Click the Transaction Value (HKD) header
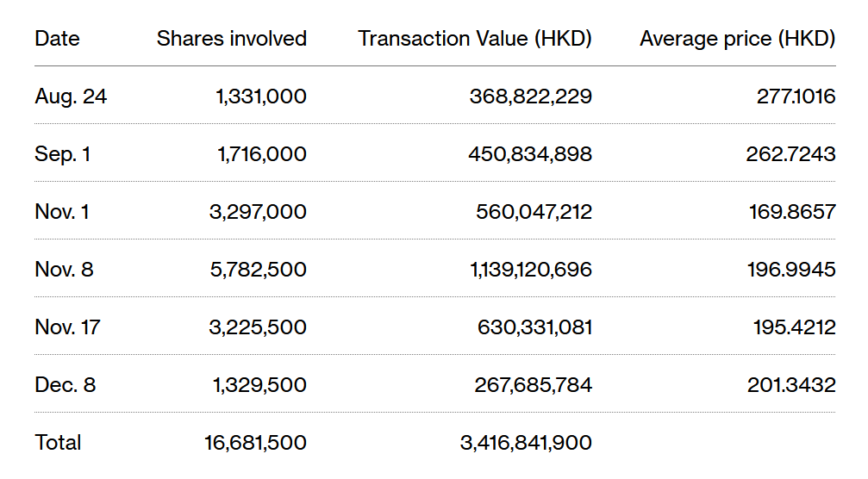 coord(475,39)
